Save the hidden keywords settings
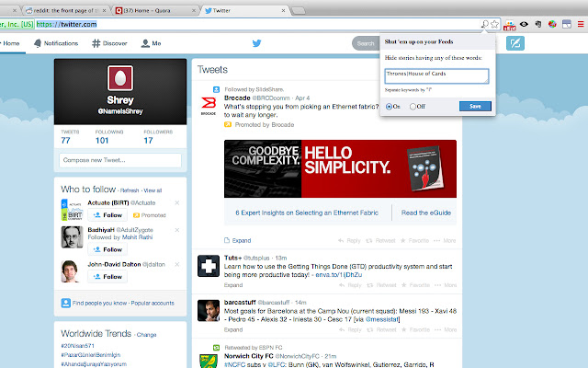The width and height of the screenshot is (588, 368). [475, 107]
